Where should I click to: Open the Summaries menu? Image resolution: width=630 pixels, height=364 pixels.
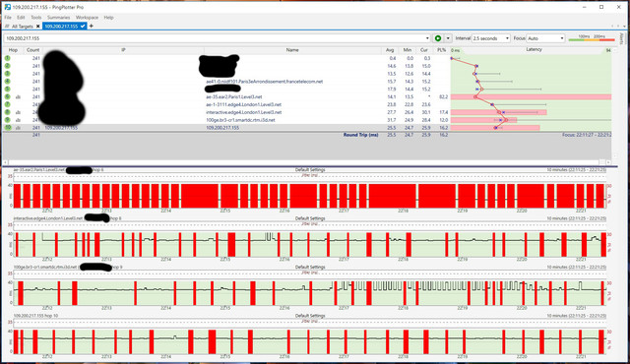point(59,18)
